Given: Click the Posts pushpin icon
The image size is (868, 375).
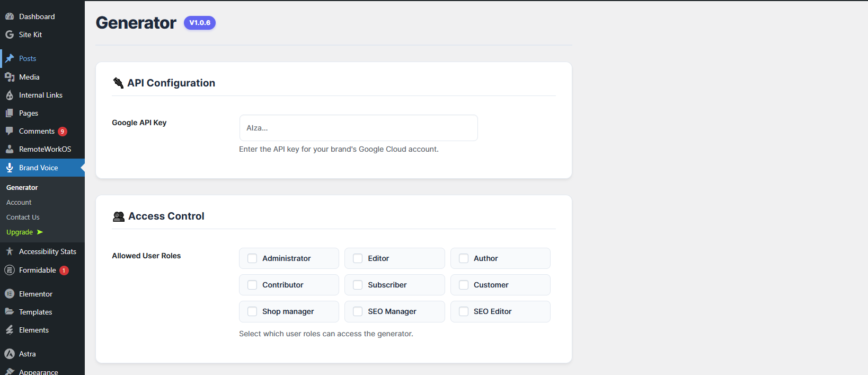Looking at the screenshot, I should point(10,58).
